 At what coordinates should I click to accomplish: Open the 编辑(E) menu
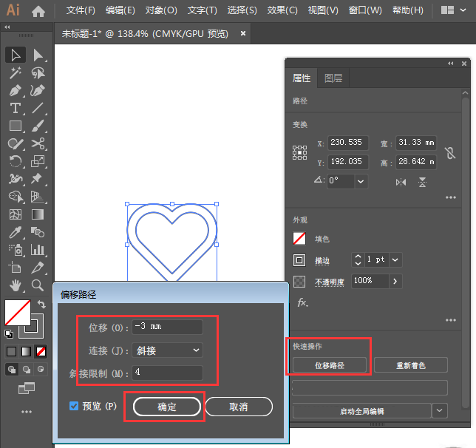click(x=120, y=10)
